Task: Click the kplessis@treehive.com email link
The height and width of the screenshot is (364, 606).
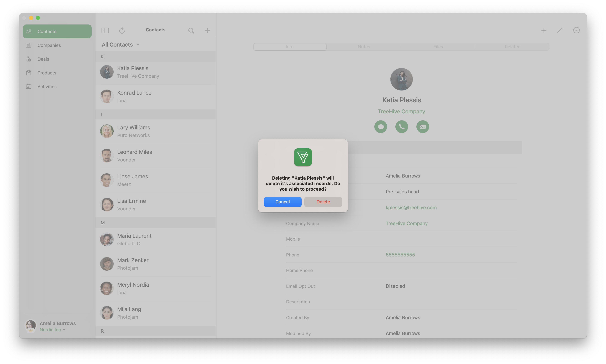Action: click(411, 208)
